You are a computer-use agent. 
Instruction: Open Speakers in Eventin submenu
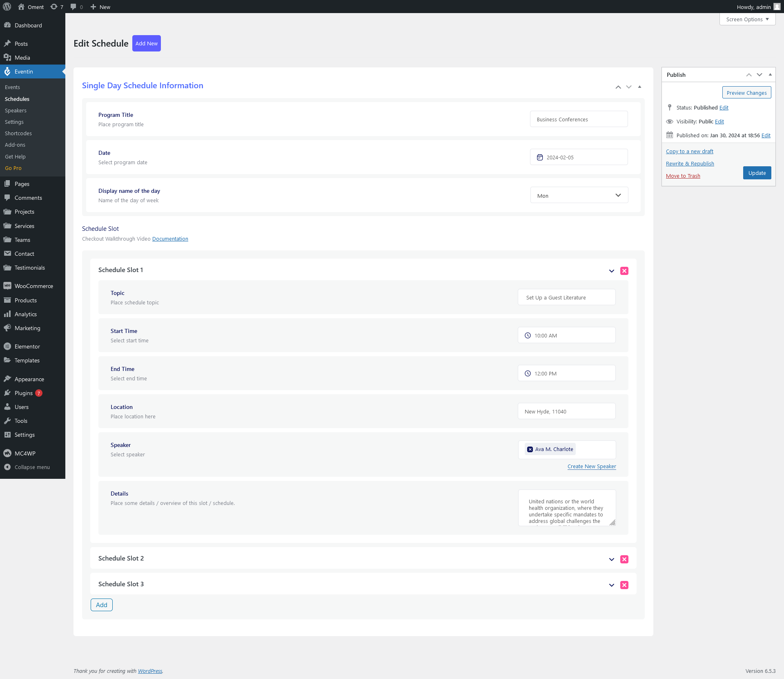[x=16, y=110]
